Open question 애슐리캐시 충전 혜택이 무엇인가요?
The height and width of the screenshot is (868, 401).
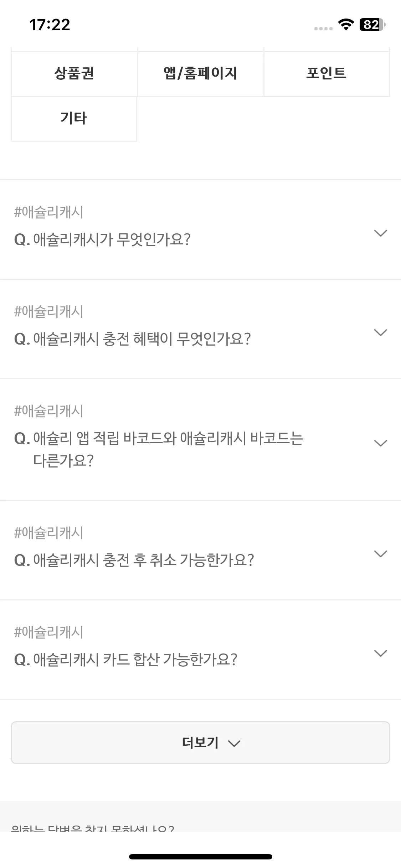pyautogui.click(x=133, y=339)
